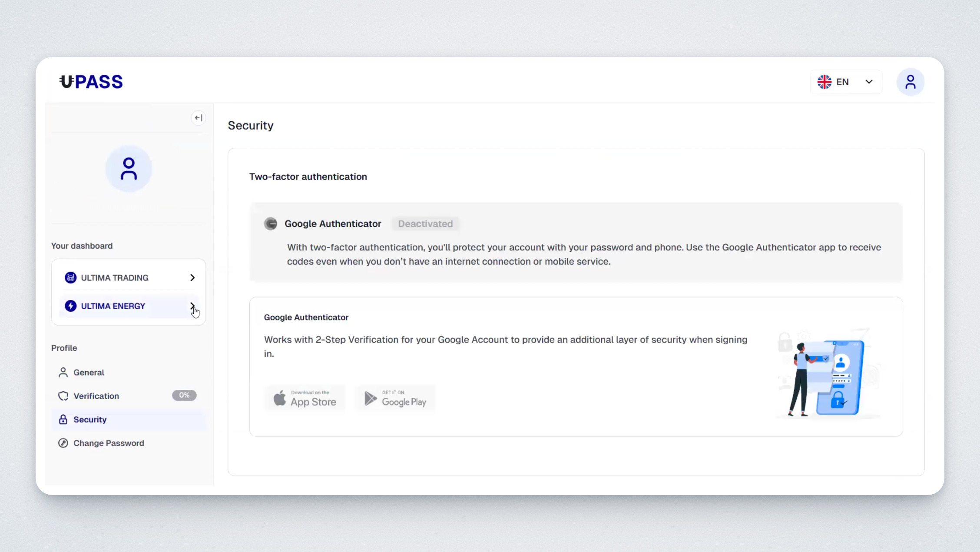The image size is (980, 552).
Task: Click Get it on Google Play button
Action: [x=395, y=398]
